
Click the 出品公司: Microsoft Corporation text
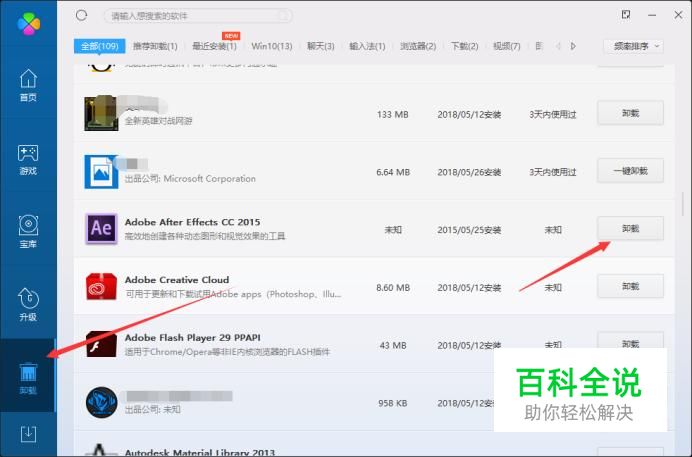tap(190, 179)
